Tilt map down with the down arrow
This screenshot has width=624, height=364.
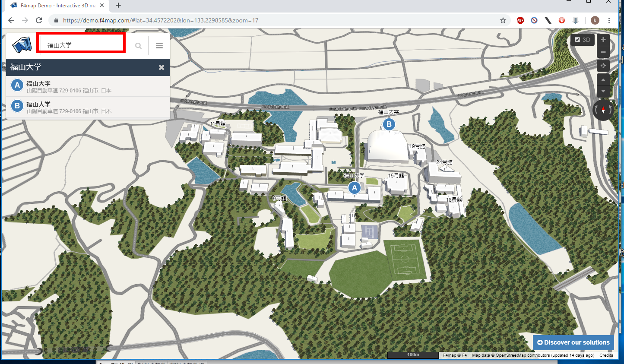point(603,92)
